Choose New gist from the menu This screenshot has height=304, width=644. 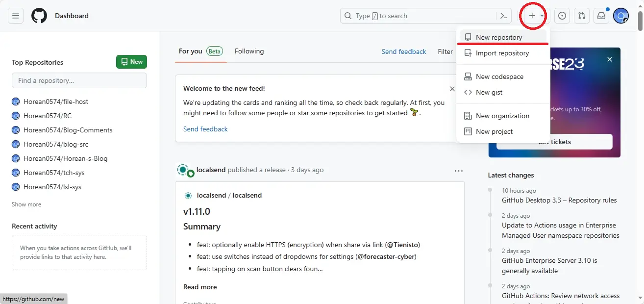click(489, 92)
